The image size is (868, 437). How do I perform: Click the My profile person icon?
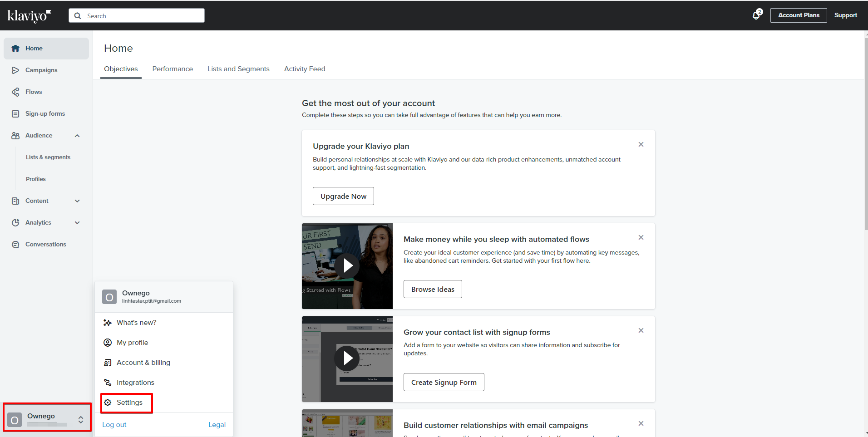pyautogui.click(x=108, y=343)
